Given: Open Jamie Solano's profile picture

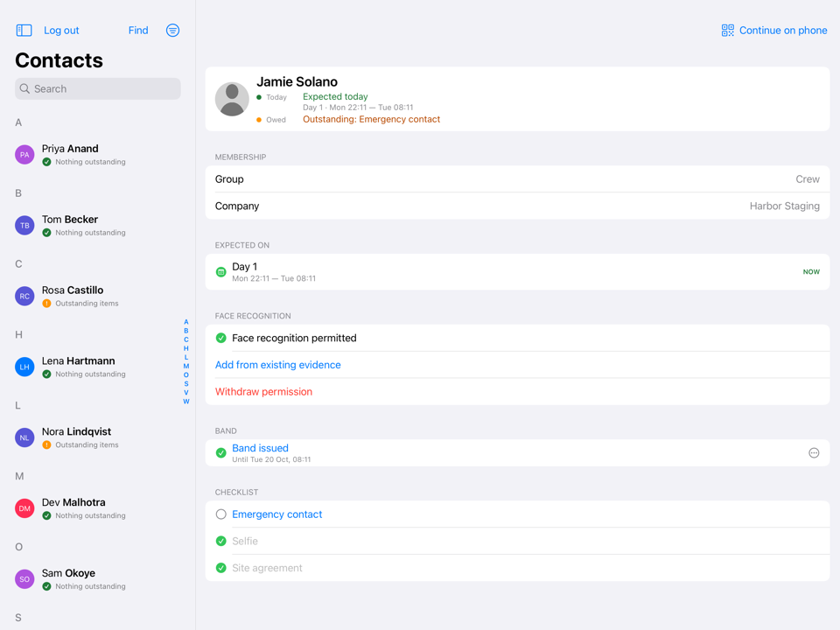Looking at the screenshot, I should (x=232, y=99).
